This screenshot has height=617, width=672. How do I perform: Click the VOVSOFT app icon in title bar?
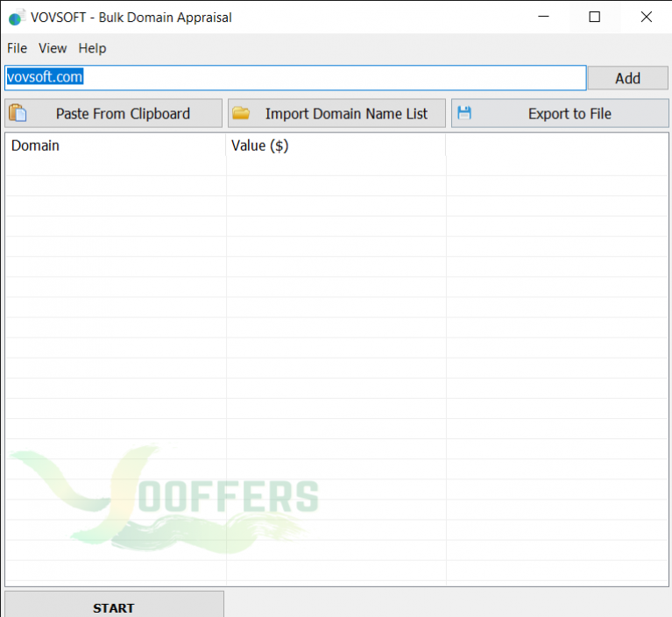(17, 18)
